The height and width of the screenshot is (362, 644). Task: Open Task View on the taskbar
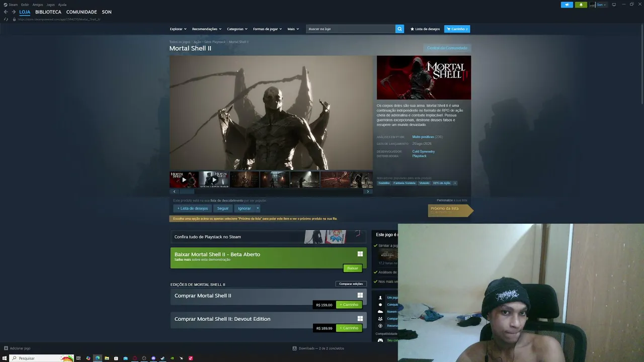tap(78, 358)
